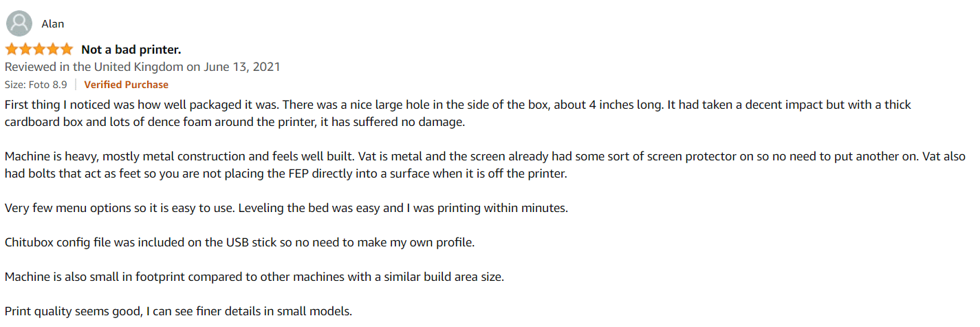The width and height of the screenshot is (980, 327).
Task: Click paragraph starting "Machine is heavy"
Action: pyautogui.click(x=486, y=165)
